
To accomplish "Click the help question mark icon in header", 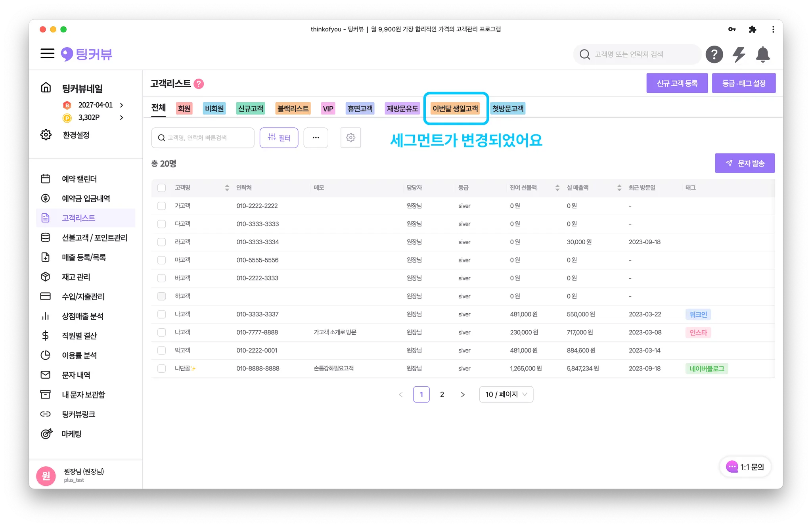I will pyautogui.click(x=714, y=54).
